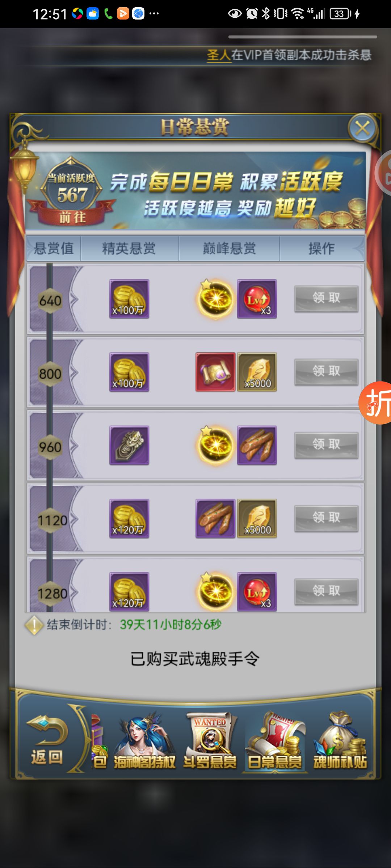Tap the x5000 golden feather in 800 row

(257, 372)
